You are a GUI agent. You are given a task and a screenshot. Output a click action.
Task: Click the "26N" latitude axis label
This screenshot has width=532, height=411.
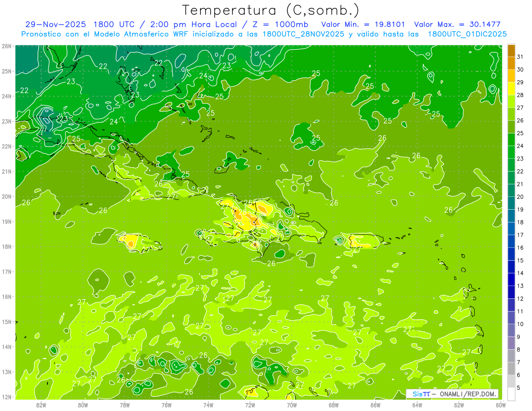[7, 46]
